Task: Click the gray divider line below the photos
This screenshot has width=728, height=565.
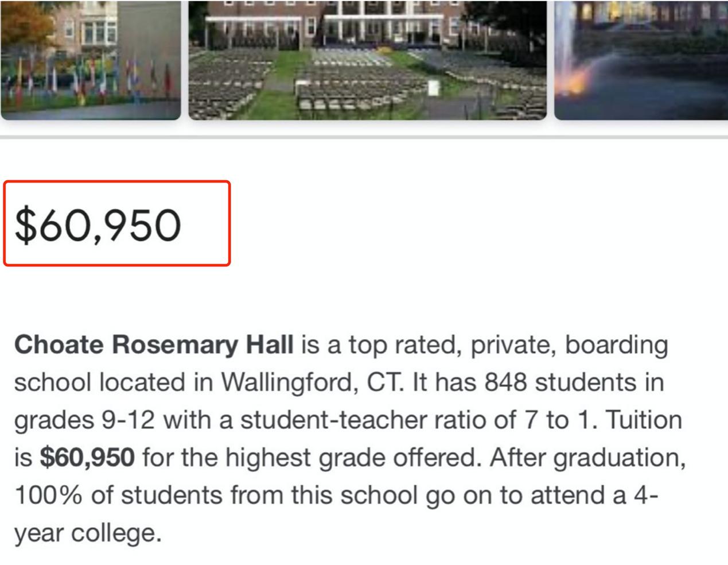Action: click(x=364, y=137)
